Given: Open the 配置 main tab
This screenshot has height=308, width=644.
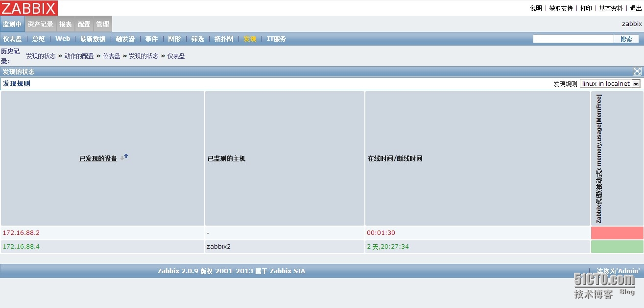Looking at the screenshot, I should [84, 24].
